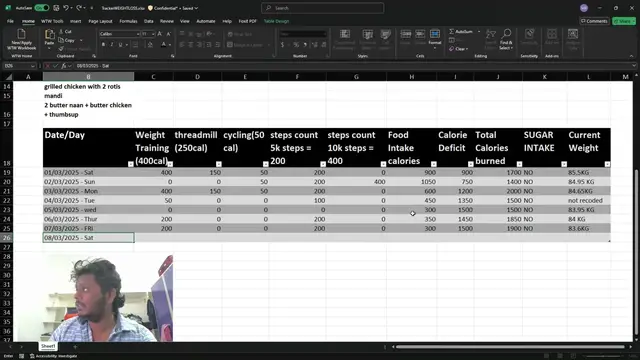Click the Increase Font Size icon

coord(160,34)
